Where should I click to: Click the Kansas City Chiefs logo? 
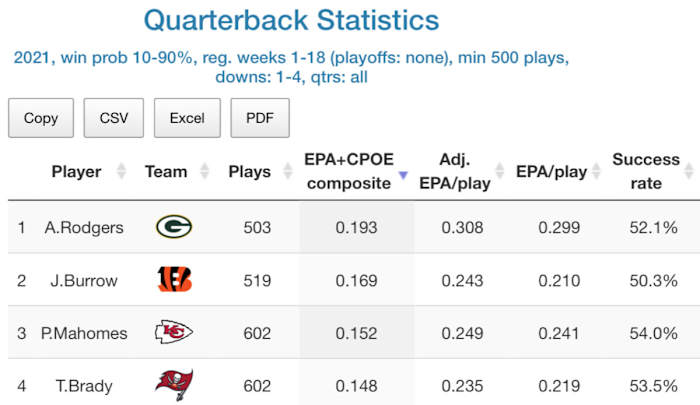point(174,333)
